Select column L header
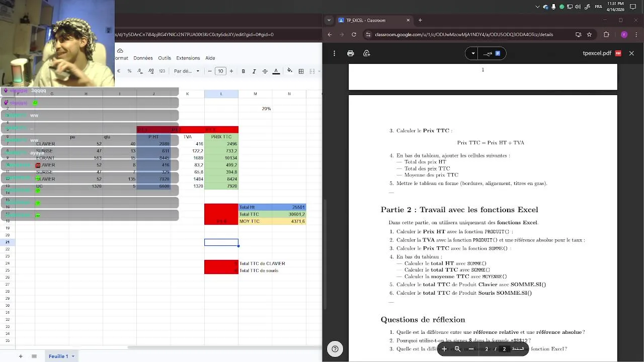 click(x=221, y=94)
